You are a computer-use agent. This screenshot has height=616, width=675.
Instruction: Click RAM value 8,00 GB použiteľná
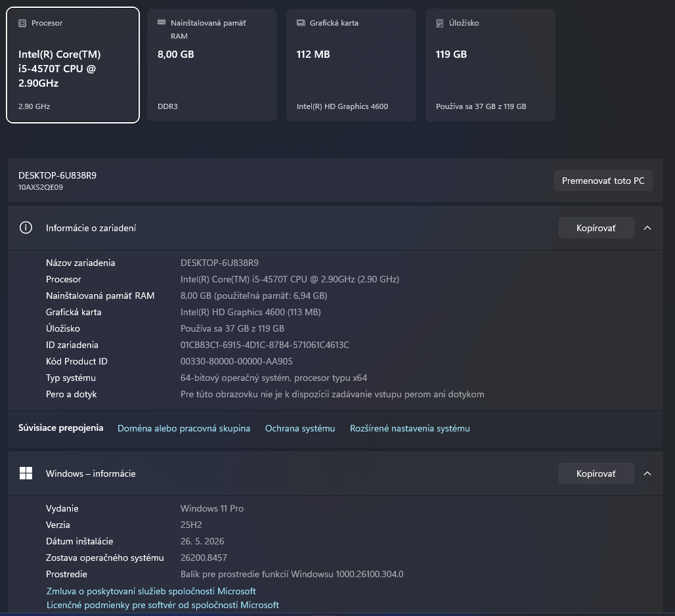[254, 296]
